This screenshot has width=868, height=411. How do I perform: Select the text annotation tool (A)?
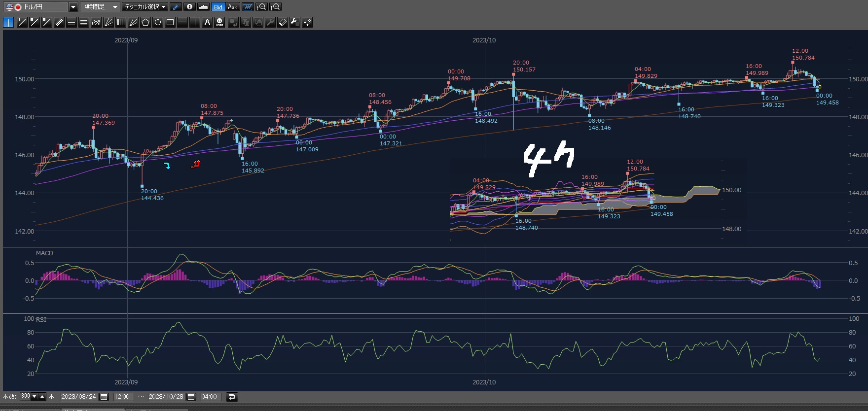pyautogui.click(x=207, y=22)
